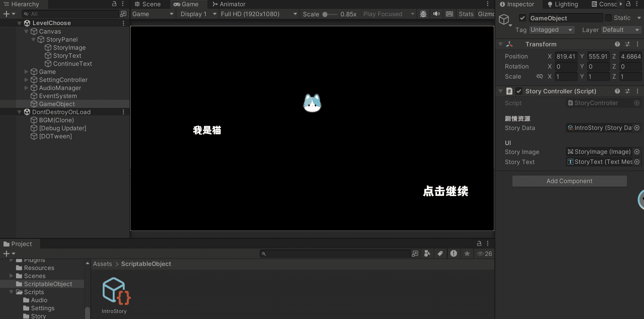Screen dimensions: 644x319
Task: Expand the Game object in Hierarchy
Action: (26, 72)
